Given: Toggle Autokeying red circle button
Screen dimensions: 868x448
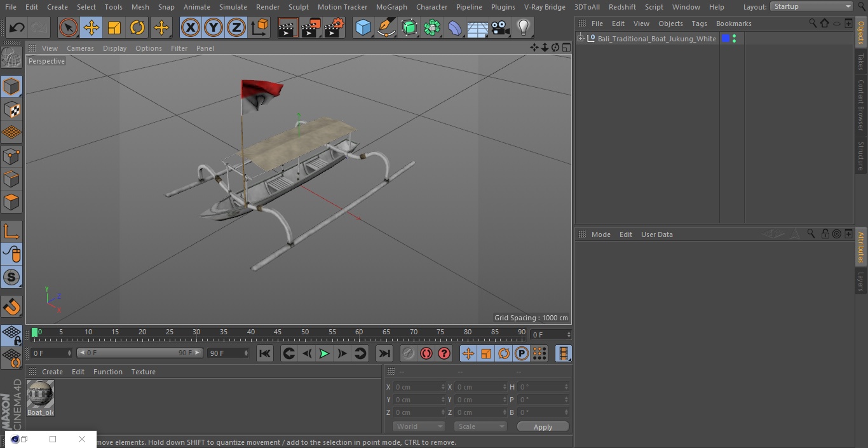Looking at the screenshot, I should (x=426, y=353).
